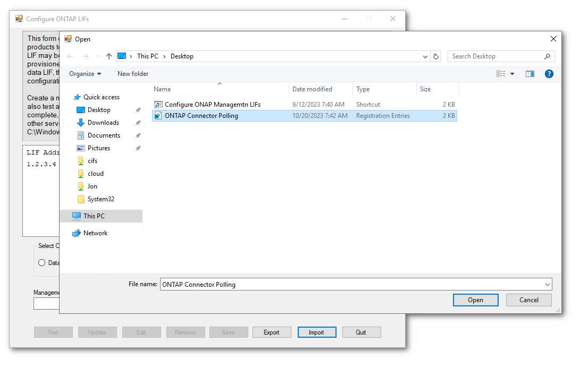Toggle the preview pane icon
Screen dimensions: 588x385
[x=530, y=74]
